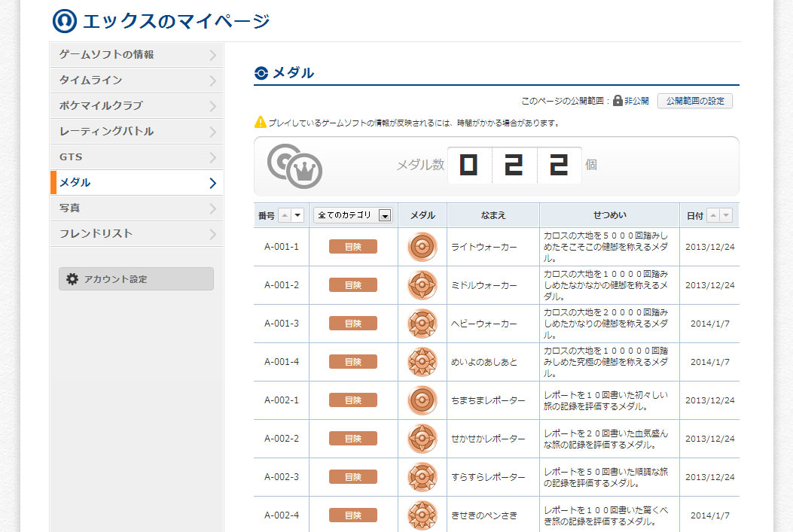
Task: Click the なまえ column header
Action: pos(493,215)
